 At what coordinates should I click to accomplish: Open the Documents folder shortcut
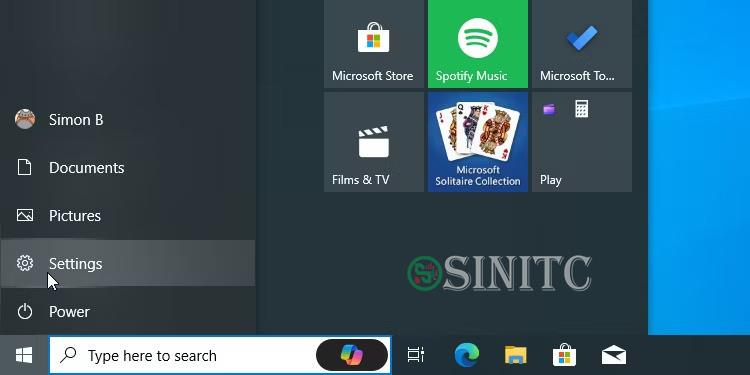pos(128,168)
